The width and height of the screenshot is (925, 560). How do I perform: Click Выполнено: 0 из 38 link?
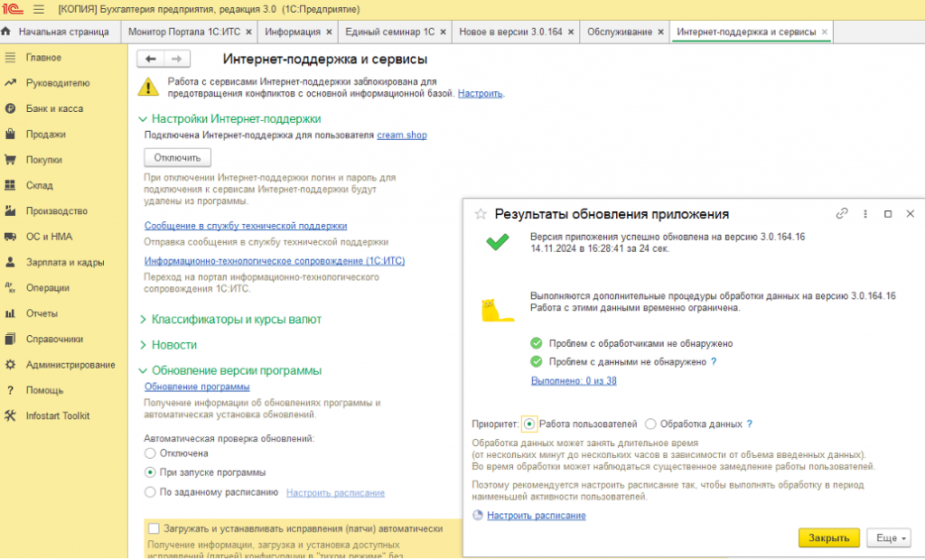point(574,380)
